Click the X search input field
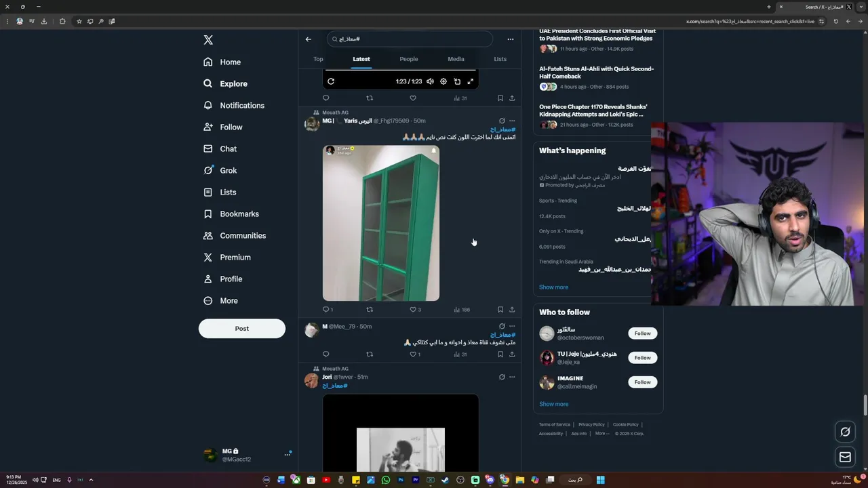This screenshot has height=488, width=868. [410, 39]
